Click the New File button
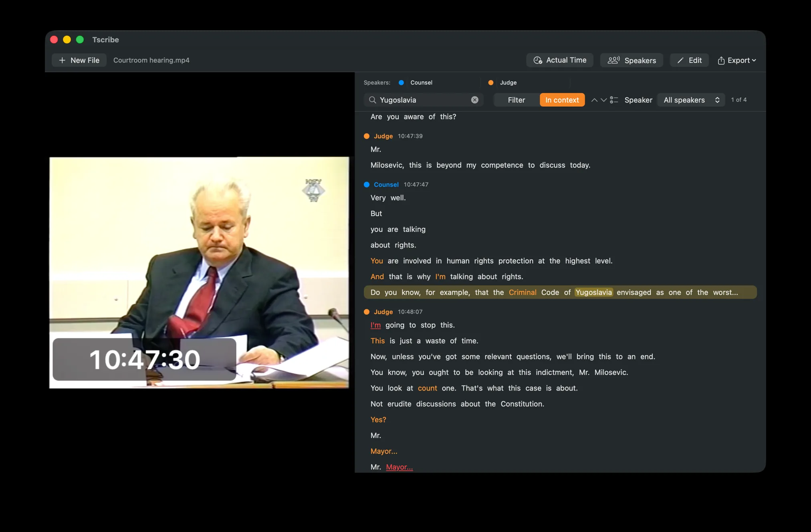Screen dimensions: 811x532 click(79, 60)
